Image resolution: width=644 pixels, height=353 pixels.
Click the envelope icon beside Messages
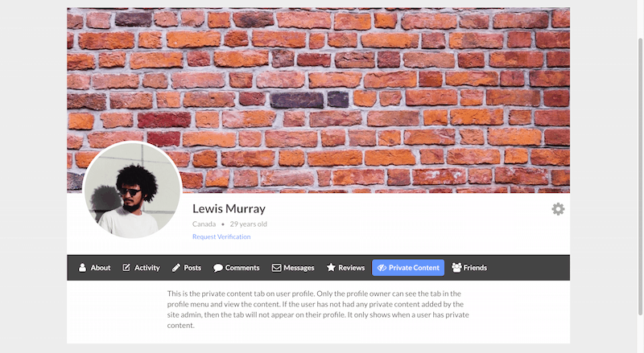point(276,268)
